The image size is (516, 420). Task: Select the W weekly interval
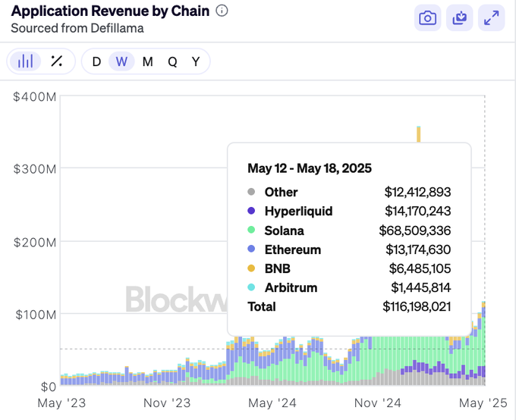tap(121, 61)
